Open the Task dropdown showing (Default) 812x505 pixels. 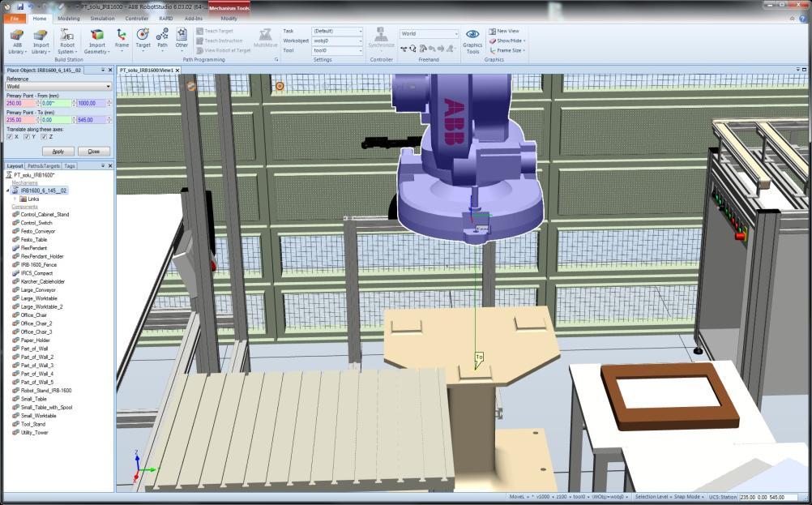(x=337, y=31)
